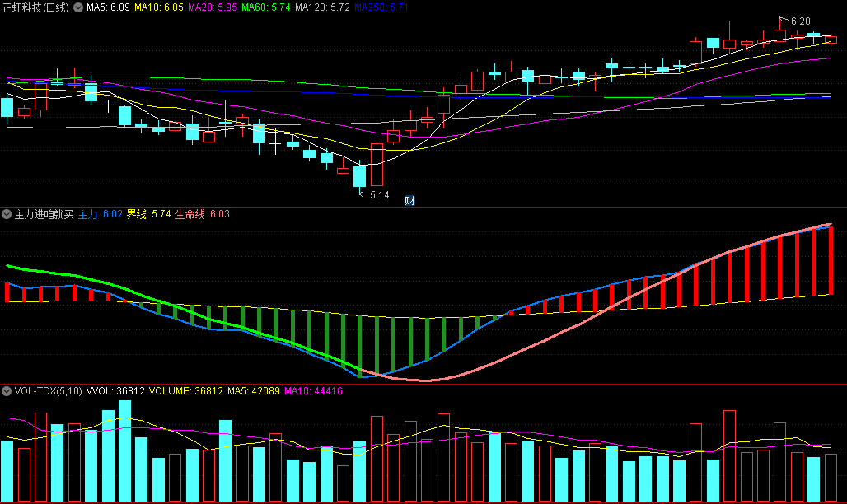Image resolution: width=847 pixels, height=504 pixels.
Task: Click the 主力: 6.02 value label
Action: click(100, 214)
